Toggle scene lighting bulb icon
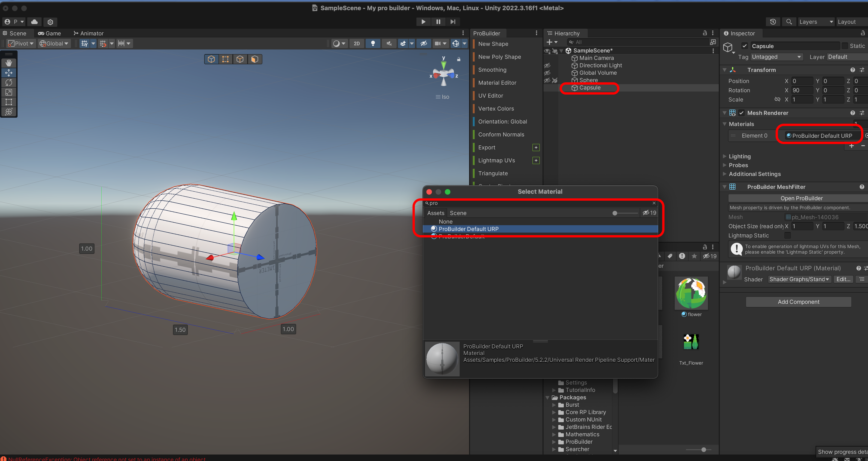Screen dimensions: 868x461 click(373, 43)
